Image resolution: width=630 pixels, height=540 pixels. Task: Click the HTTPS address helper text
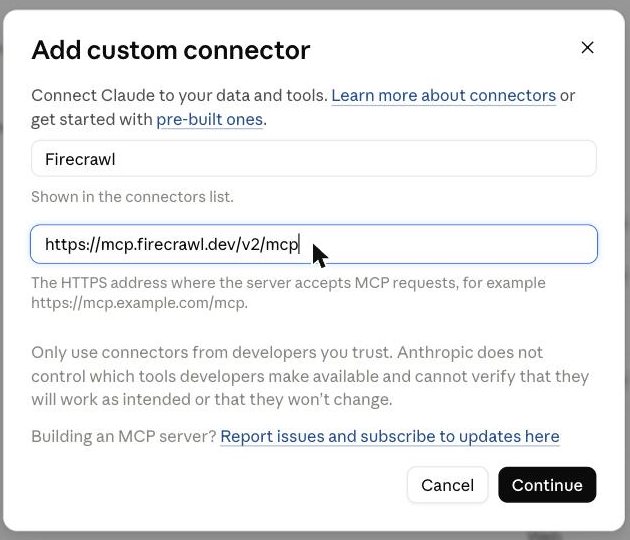point(288,292)
